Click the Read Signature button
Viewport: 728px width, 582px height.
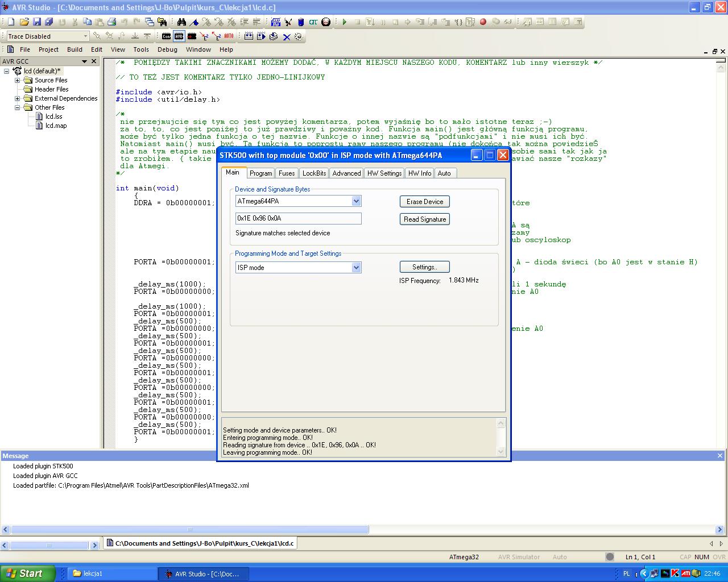(424, 219)
